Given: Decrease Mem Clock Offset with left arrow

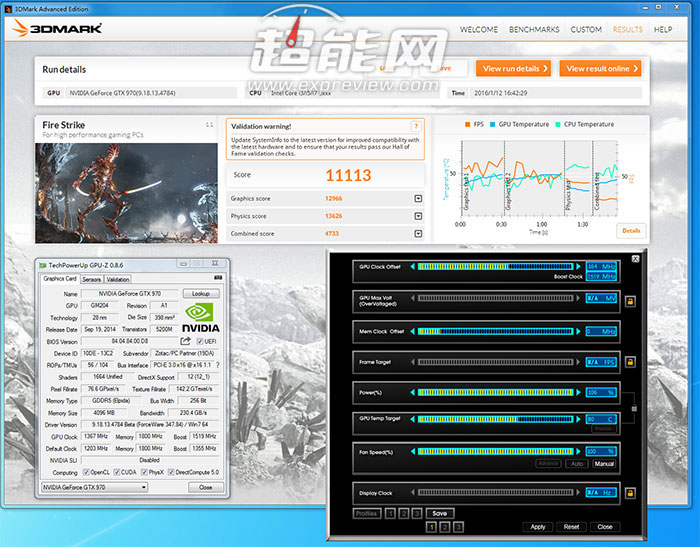Looking at the screenshot, I should click(412, 331).
